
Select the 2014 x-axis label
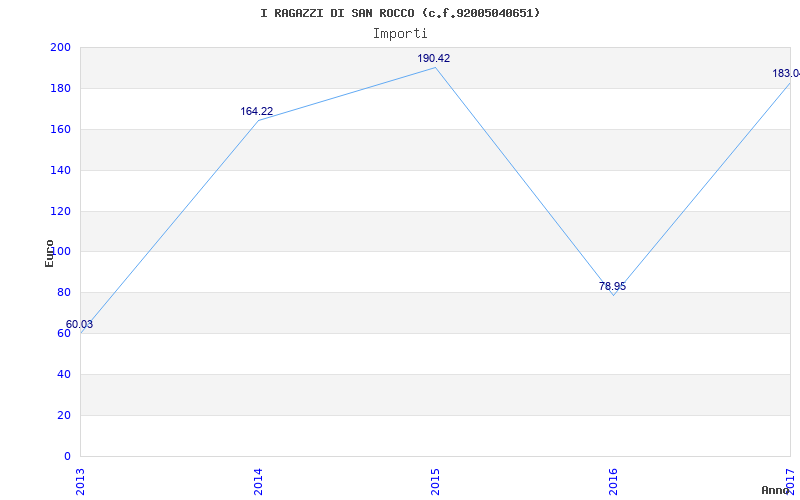click(x=258, y=482)
